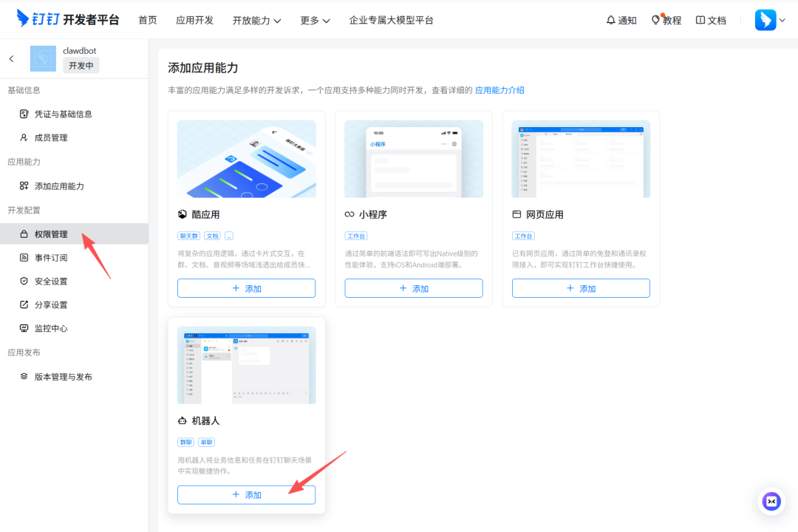Open the notification bell icon
Viewport: 798px width, 532px height.
(611, 20)
